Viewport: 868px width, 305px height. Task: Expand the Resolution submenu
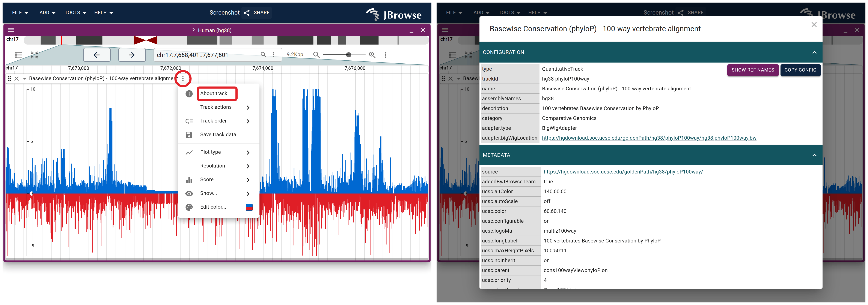[x=218, y=166]
